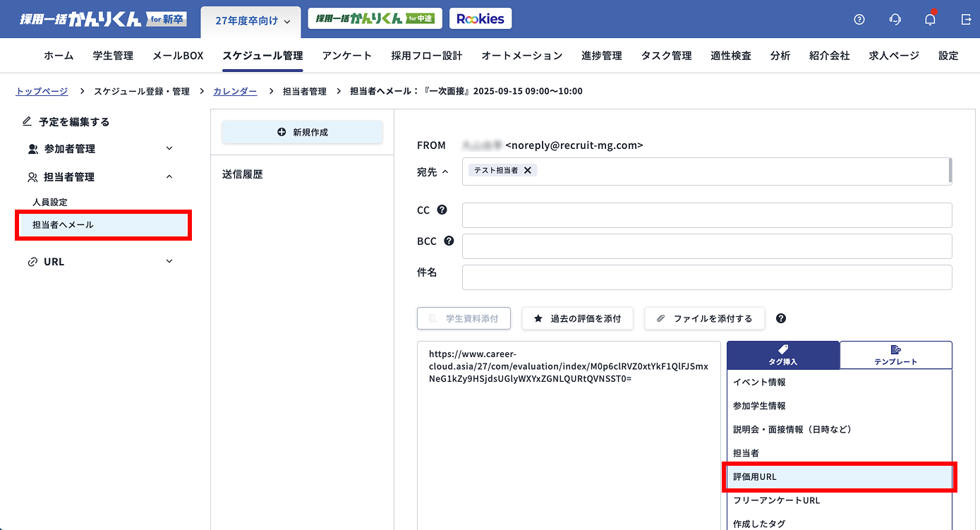Click the 新規作成 button

[x=302, y=132]
